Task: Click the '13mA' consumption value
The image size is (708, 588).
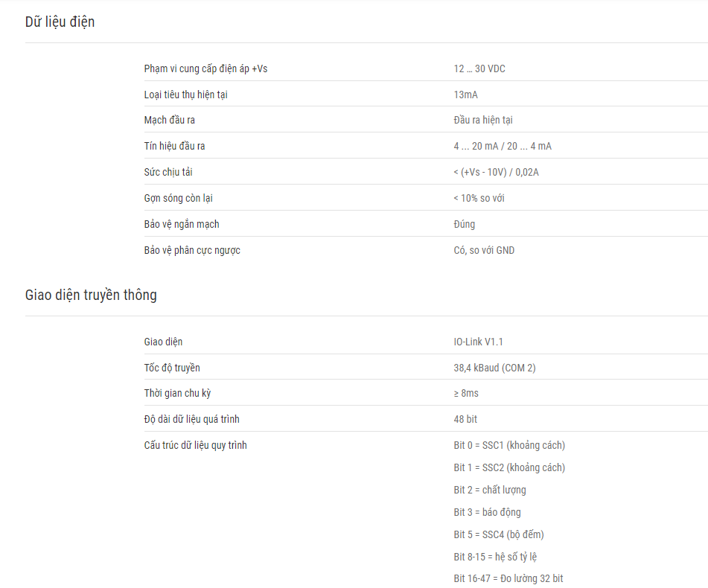Action: click(x=465, y=95)
